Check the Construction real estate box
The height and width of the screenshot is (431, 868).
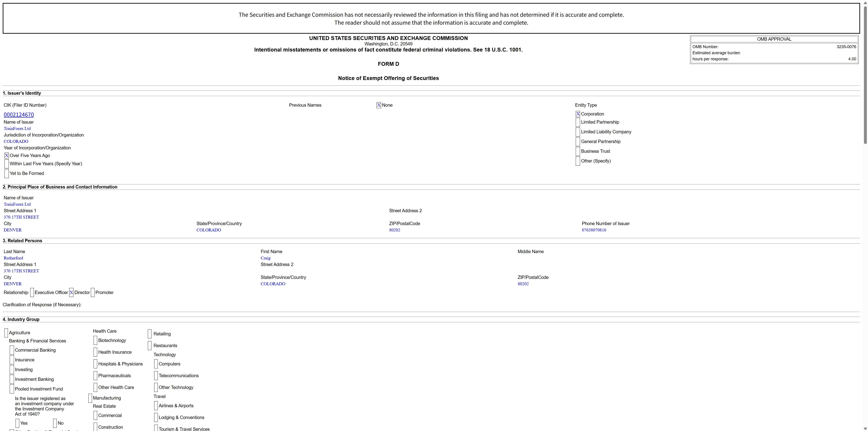click(95, 427)
